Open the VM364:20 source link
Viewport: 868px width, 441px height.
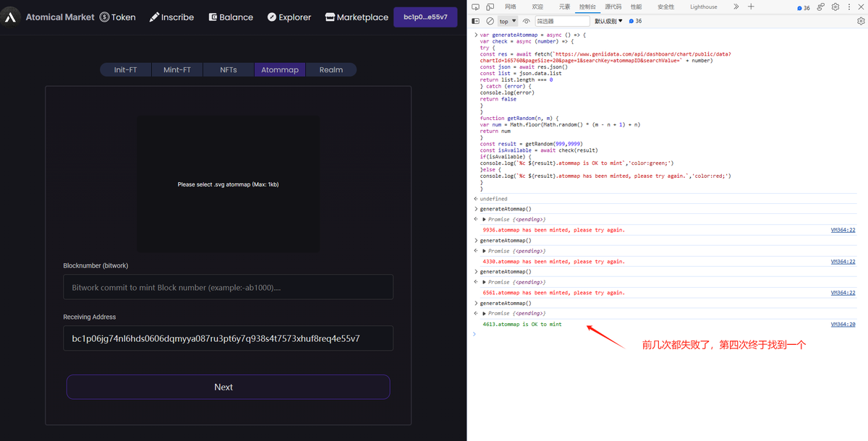[x=843, y=325]
